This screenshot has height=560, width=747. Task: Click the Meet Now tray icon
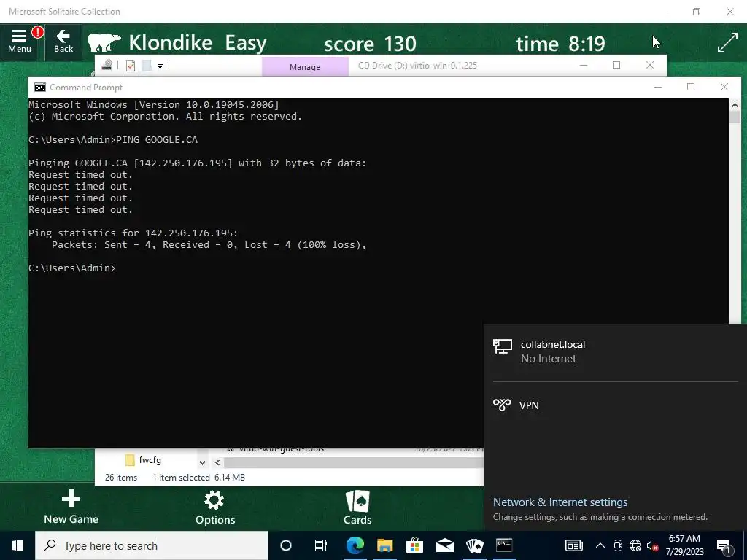pyautogui.click(x=618, y=545)
